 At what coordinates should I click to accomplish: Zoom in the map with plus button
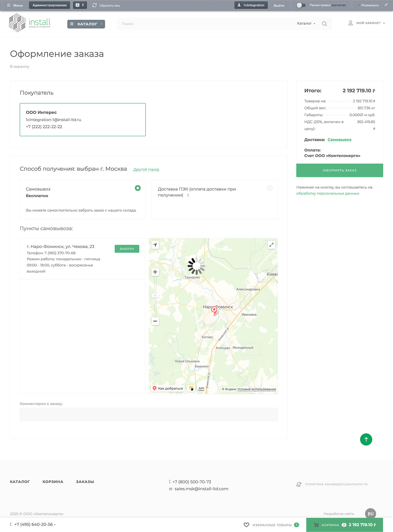(155, 272)
